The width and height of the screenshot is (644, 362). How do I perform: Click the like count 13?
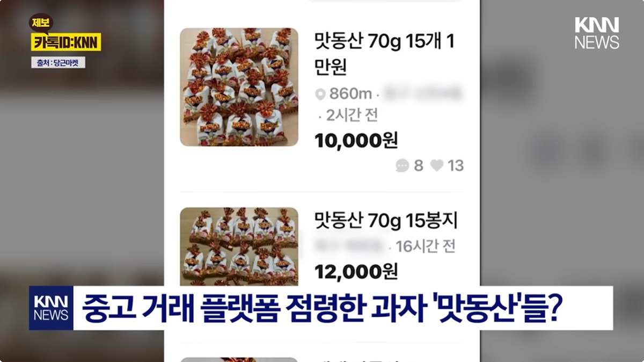click(456, 165)
